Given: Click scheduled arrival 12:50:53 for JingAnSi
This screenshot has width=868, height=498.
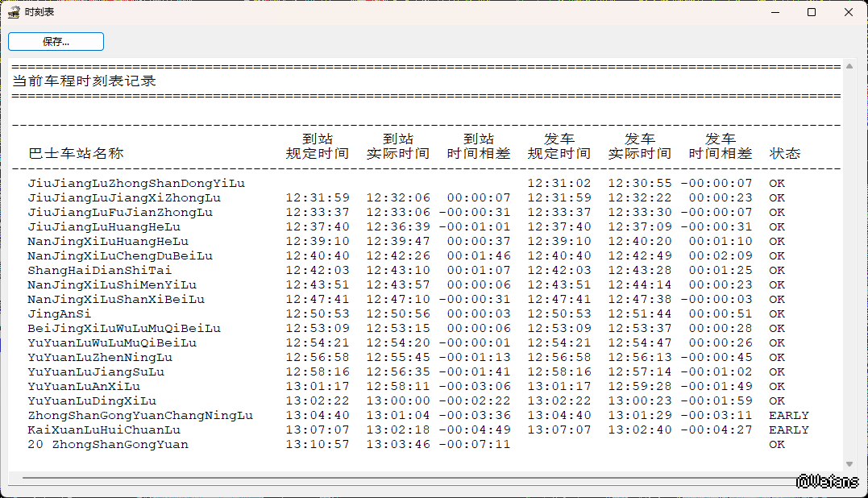Looking at the screenshot, I should (318, 313).
